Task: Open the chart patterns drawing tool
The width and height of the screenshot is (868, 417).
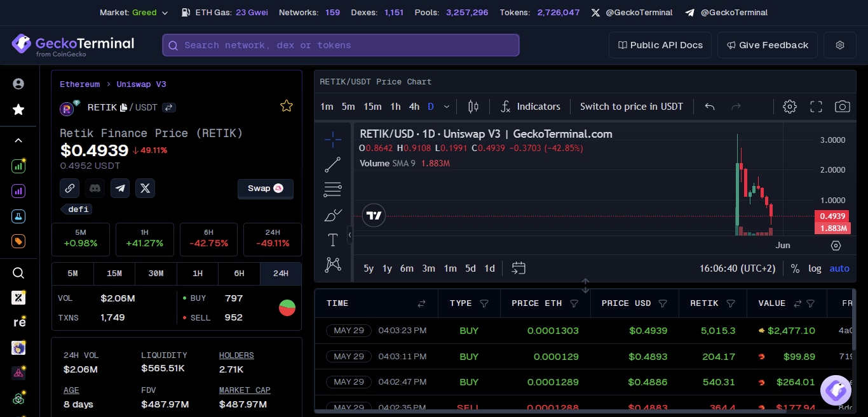Action: pos(333,265)
